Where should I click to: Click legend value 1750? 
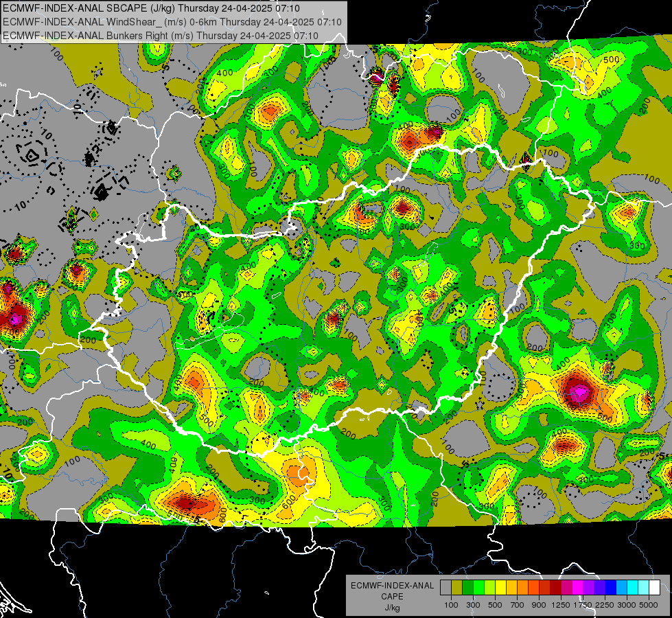[x=583, y=605]
